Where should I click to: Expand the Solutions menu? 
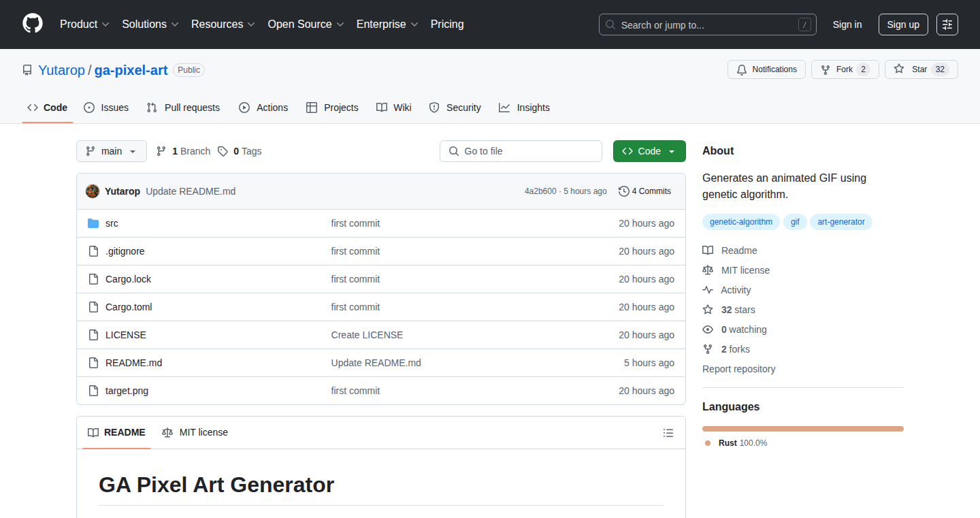pyautogui.click(x=150, y=24)
